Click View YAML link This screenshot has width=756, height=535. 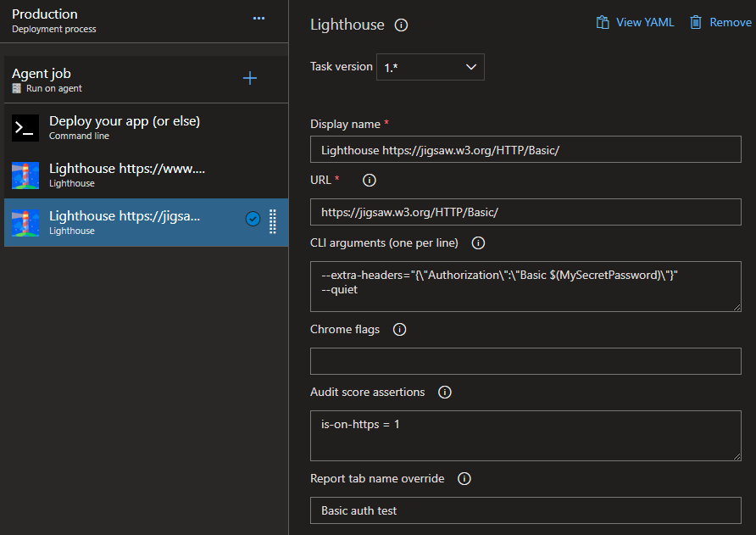635,23
